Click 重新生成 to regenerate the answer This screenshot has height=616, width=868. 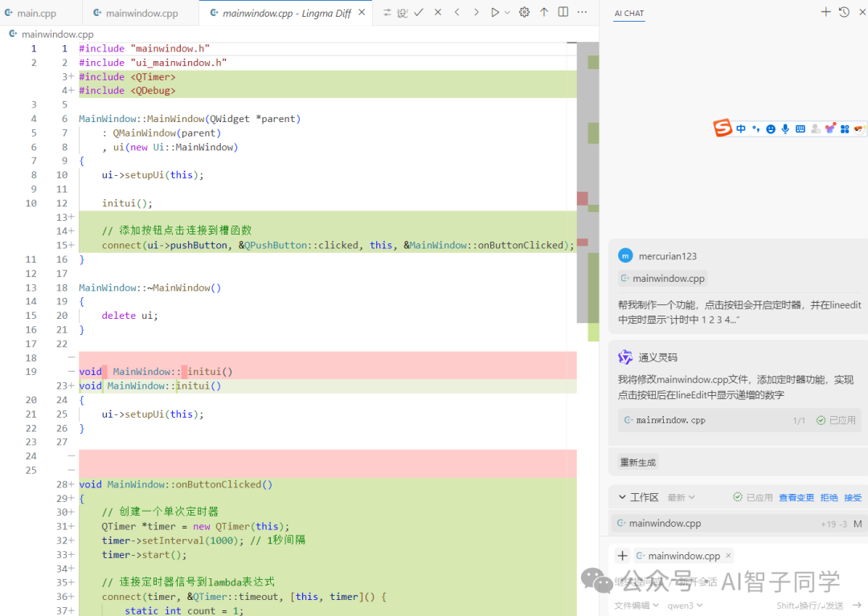(637, 463)
